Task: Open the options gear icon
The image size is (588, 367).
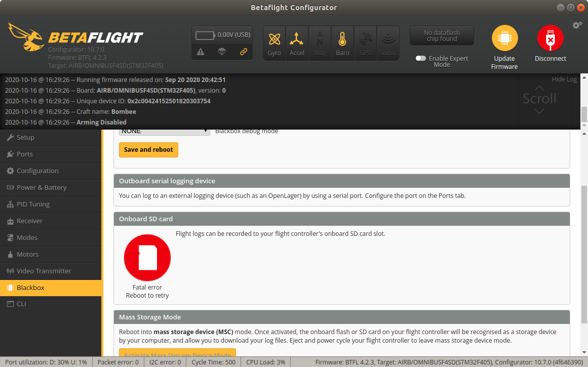Action: pyautogui.click(x=577, y=25)
